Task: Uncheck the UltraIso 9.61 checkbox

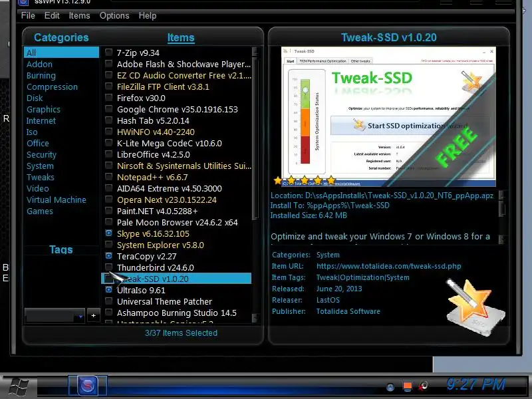Action: click(108, 289)
